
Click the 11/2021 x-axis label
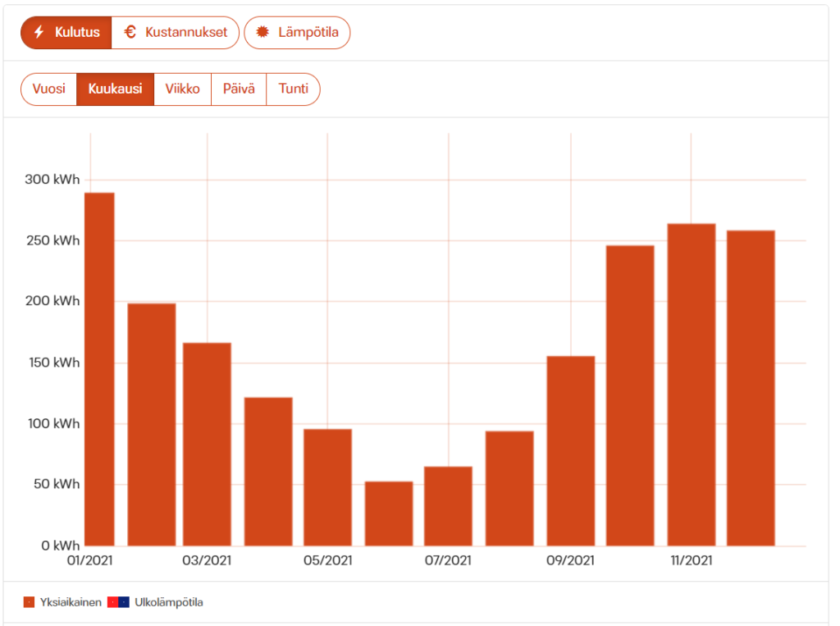[x=692, y=560]
